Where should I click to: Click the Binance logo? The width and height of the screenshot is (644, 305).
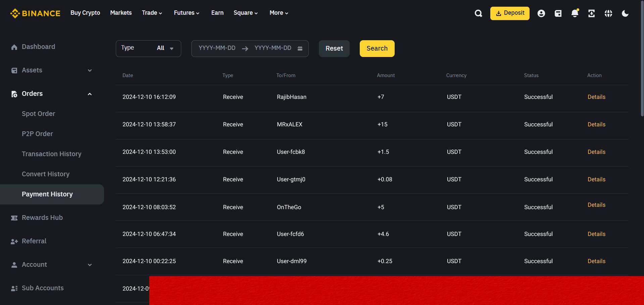tap(35, 13)
